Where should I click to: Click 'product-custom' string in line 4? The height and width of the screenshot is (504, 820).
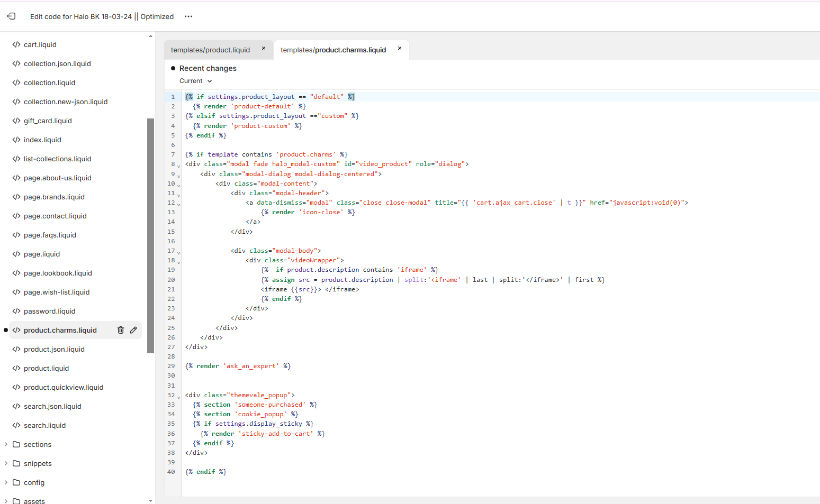point(261,126)
